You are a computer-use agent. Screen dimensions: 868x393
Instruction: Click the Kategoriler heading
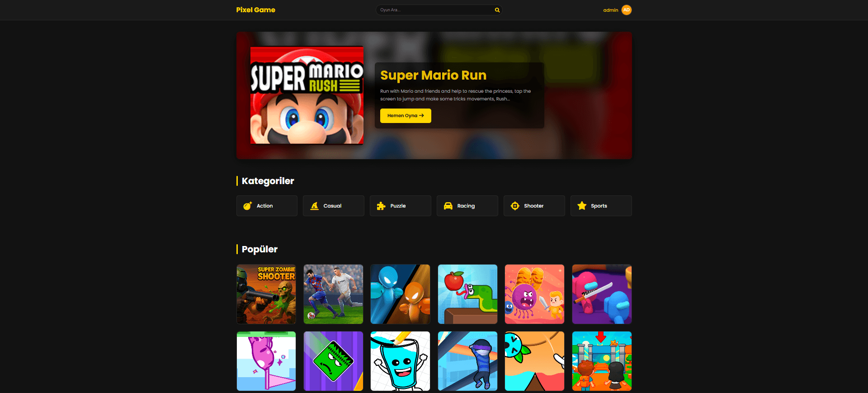[x=268, y=181]
